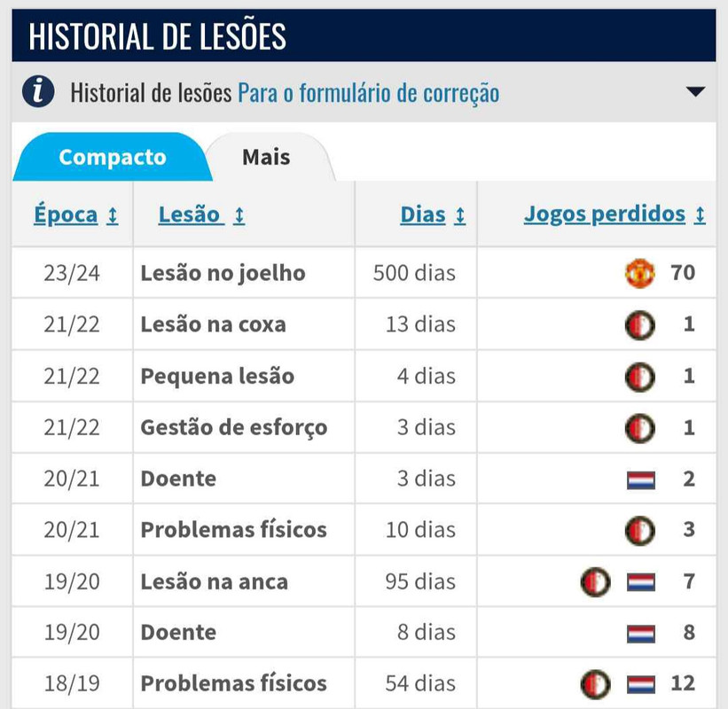
Task: Sort table by Lesão column
Action: click(x=201, y=214)
